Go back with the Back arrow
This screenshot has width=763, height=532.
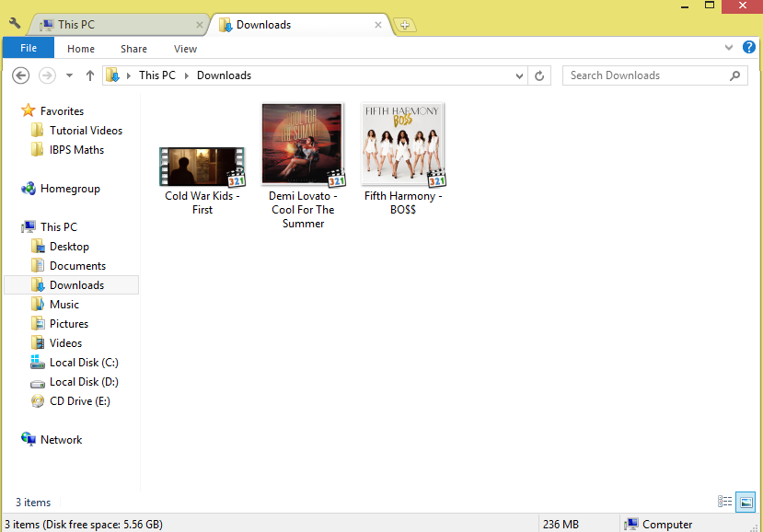tap(20, 75)
